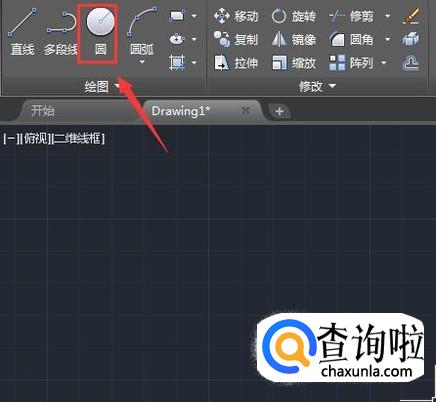Use the Mirror (镜像) tool
436x402 pixels.
click(x=294, y=40)
